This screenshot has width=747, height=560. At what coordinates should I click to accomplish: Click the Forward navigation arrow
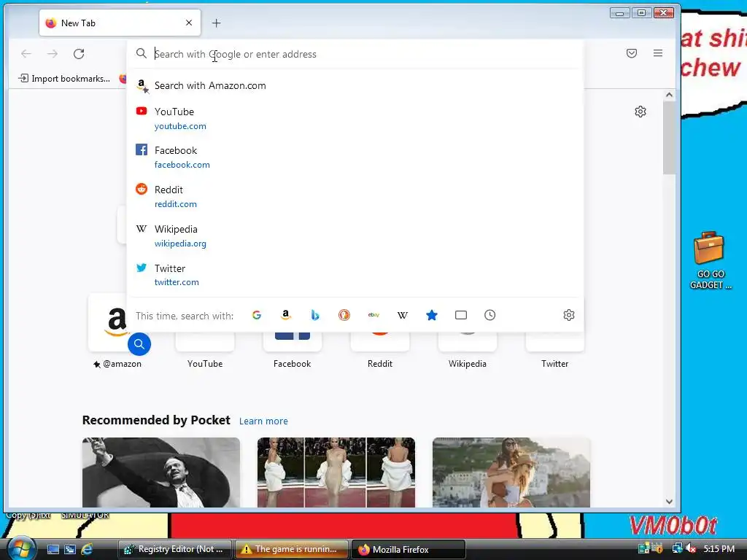click(53, 54)
